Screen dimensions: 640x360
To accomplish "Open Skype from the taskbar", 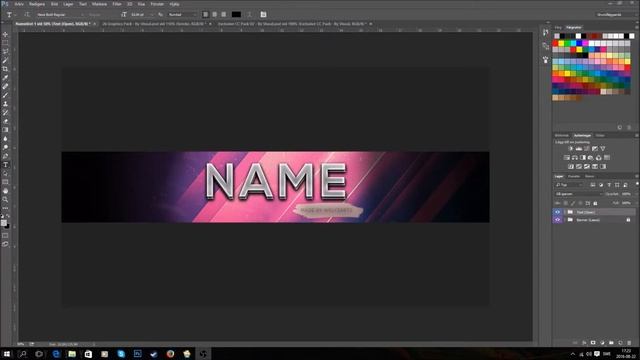I will pyautogui.click(x=121, y=353).
